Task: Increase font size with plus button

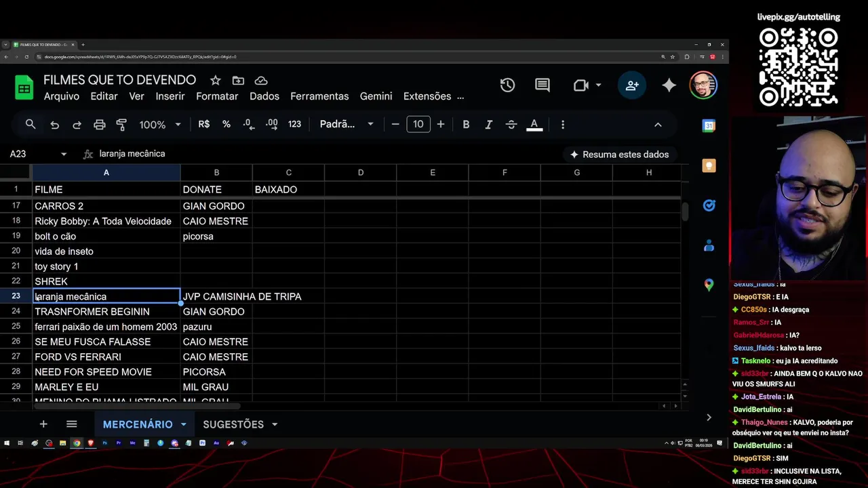Action: click(x=441, y=125)
